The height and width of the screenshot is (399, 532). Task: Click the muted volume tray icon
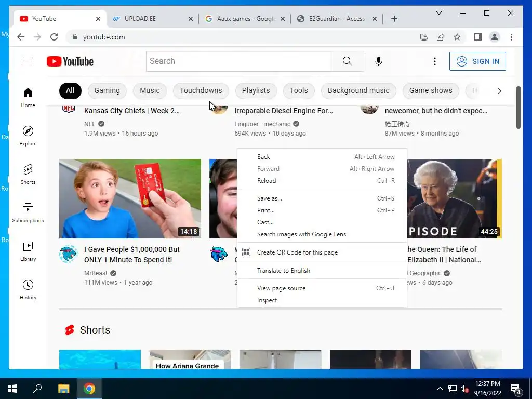pos(464,389)
